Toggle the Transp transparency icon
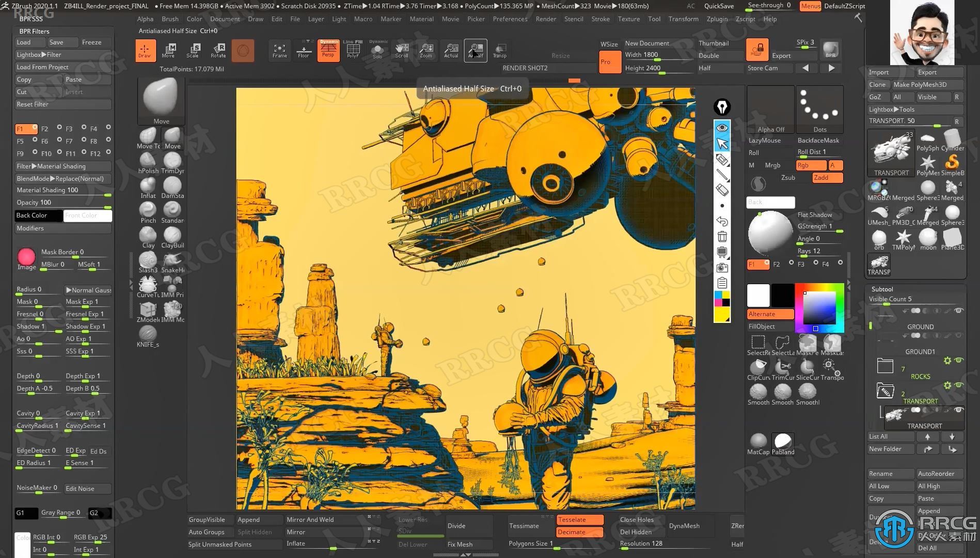Screen dimensions: 980x558 coord(500,51)
